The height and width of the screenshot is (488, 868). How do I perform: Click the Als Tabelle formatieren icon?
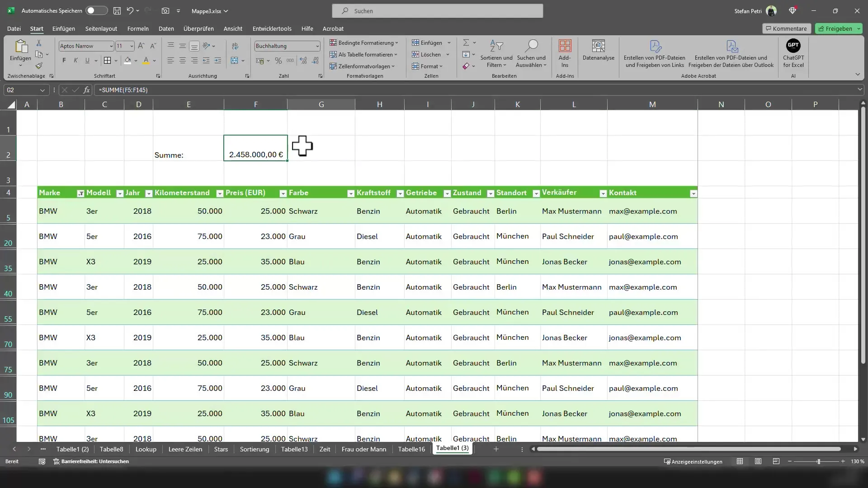pyautogui.click(x=364, y=54)
